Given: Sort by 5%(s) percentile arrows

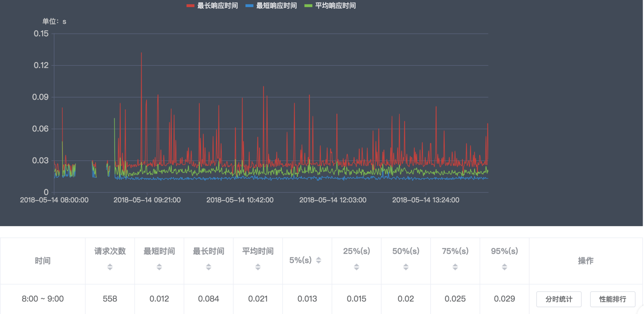Looking at the screenshot, I should click(319, 260).
